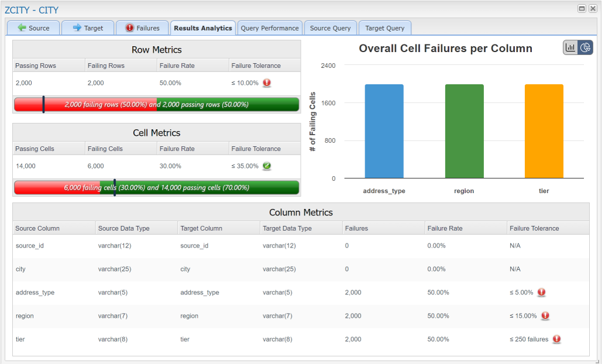The image size is (605, 364).
Task: Click row failure tolerance red alert icon
Action: point(267,83)
